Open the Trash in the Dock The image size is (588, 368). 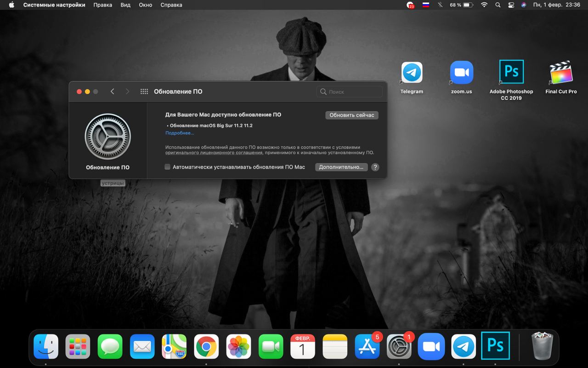(542, 346)
